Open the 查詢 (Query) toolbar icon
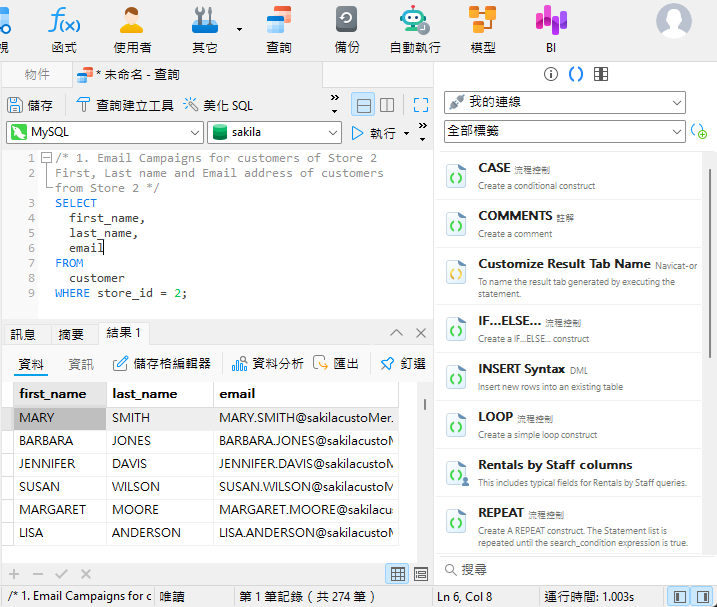717x607 pixels. (279, 28)
